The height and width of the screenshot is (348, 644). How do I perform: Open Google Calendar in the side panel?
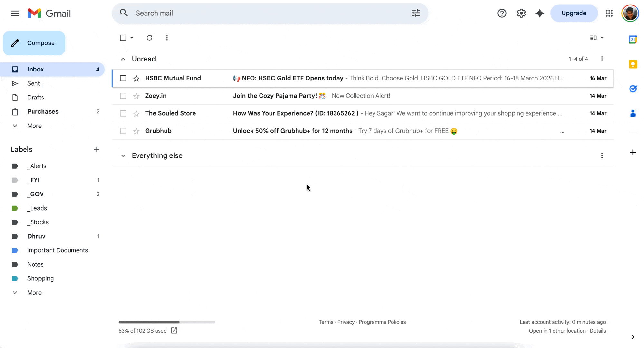pos(633,39)
